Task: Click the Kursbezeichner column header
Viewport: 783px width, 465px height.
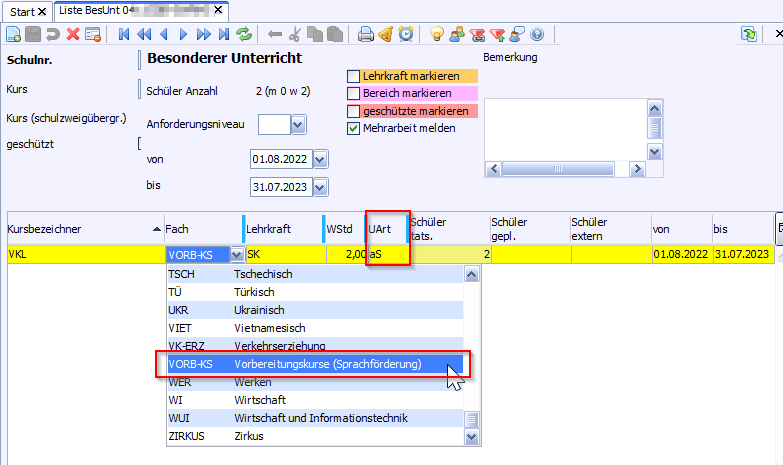Action: pyautogui.click(x=80, y=229)
